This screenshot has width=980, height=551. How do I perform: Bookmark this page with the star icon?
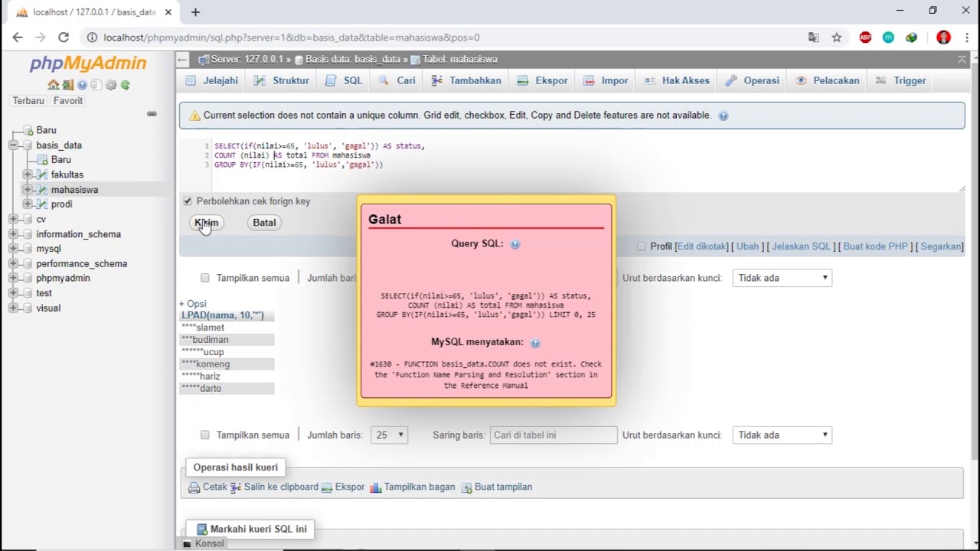(x=837, y=37)
